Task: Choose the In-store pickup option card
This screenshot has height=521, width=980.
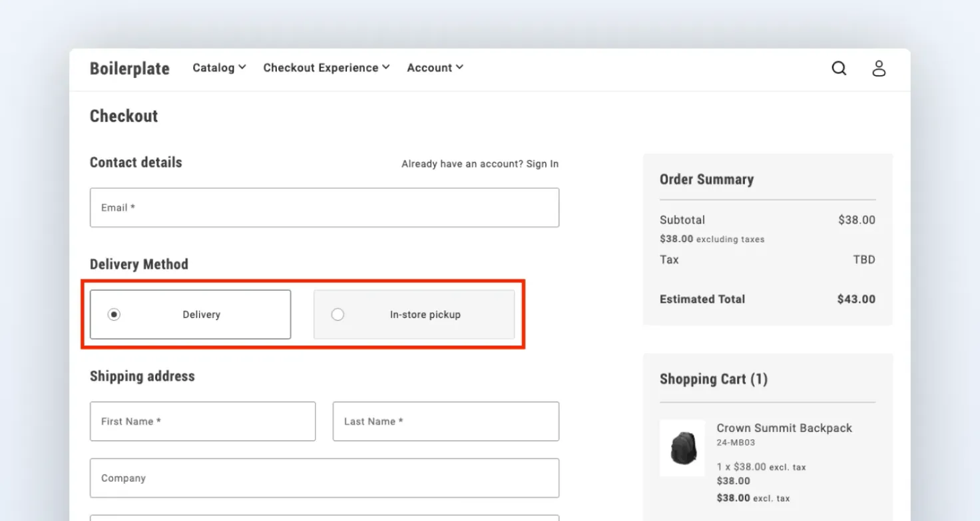Action: (414, 314)
